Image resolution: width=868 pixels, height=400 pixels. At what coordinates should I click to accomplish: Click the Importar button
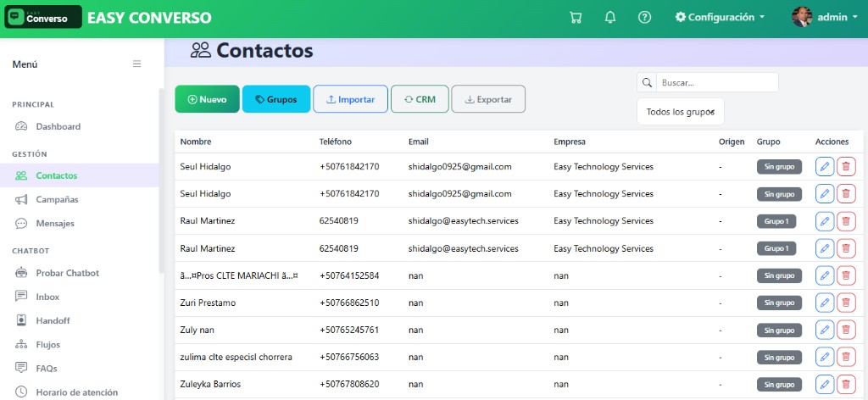point(350,99)
